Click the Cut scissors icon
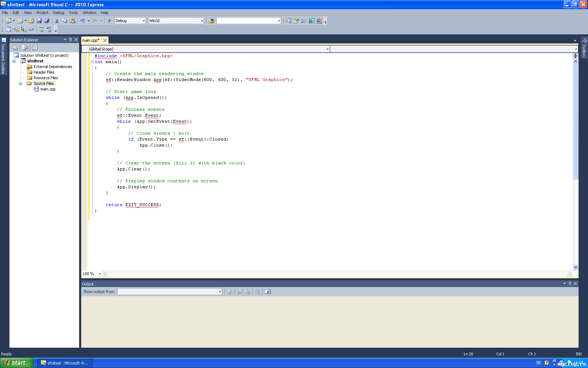The width and height of the screenshot is (588, 368). (57, 21)
